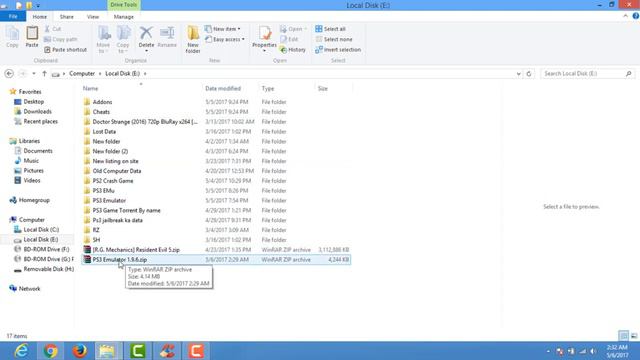Screen dimensions: 640x360
Task: Click Paste shortcut command
Action: pyautogui.click(x=65, y=49)
